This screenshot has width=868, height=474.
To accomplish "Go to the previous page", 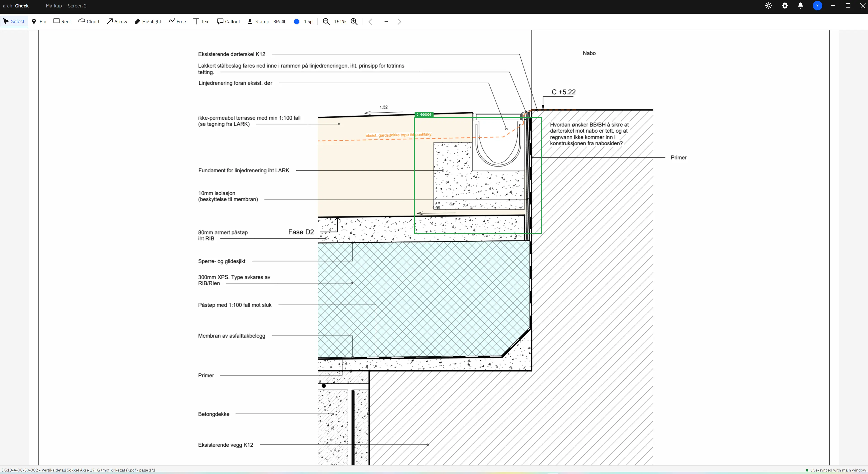I will pyautogui.click(x=370, y=21).
